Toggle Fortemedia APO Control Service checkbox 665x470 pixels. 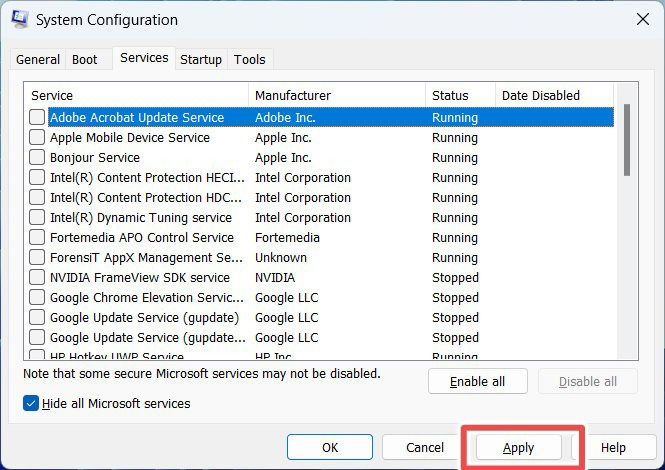[x=37, y=237]
